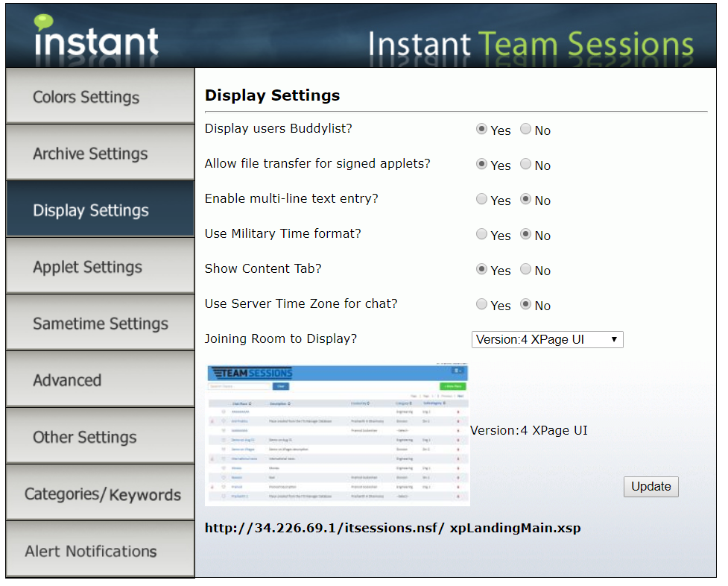728x586 pixels.
Task: Click the Version:4 XPage UI caption text
Action: click(529, 430)
